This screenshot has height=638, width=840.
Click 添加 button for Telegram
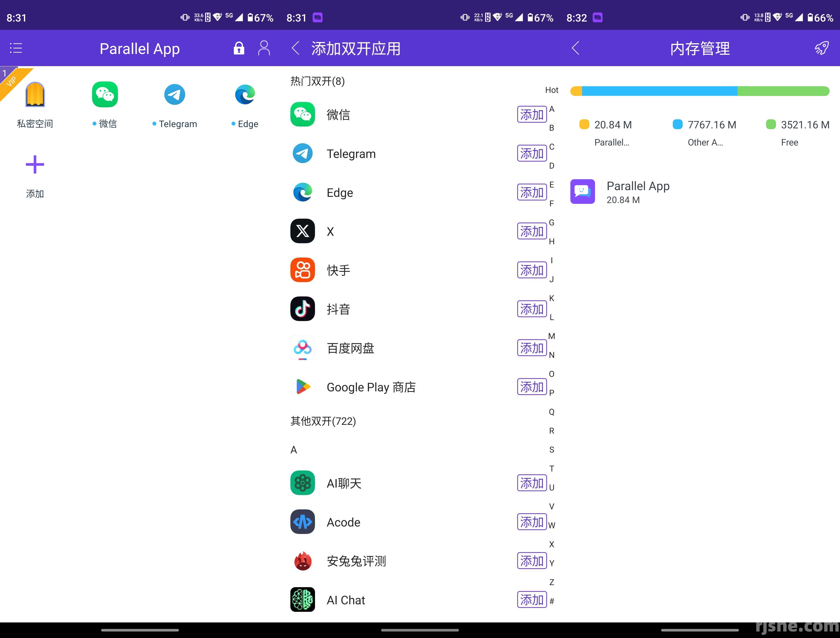pos(532,154)
